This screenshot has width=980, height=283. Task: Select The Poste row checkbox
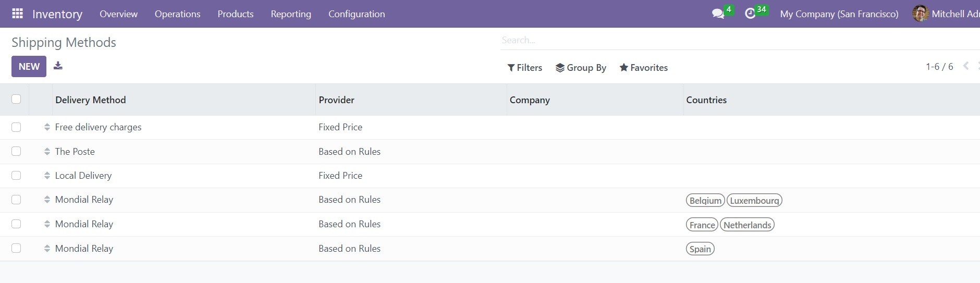(x=16, y=151)
